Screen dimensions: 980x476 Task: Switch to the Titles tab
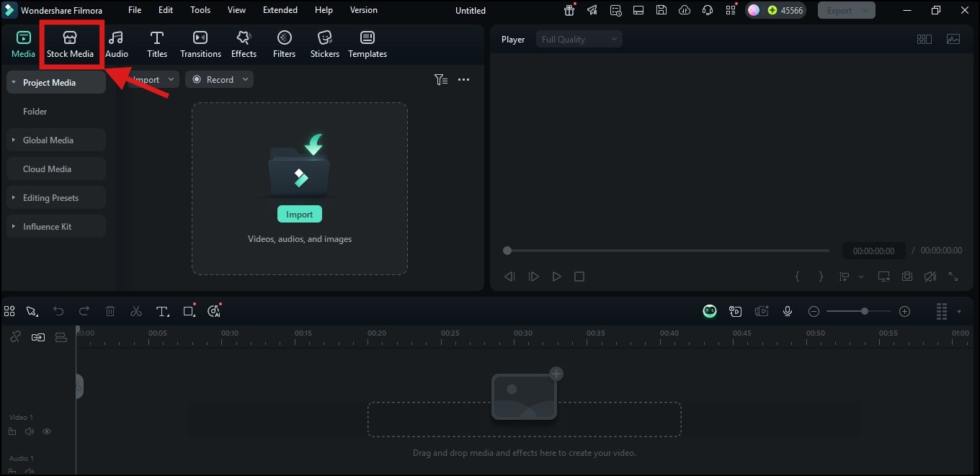156,43
